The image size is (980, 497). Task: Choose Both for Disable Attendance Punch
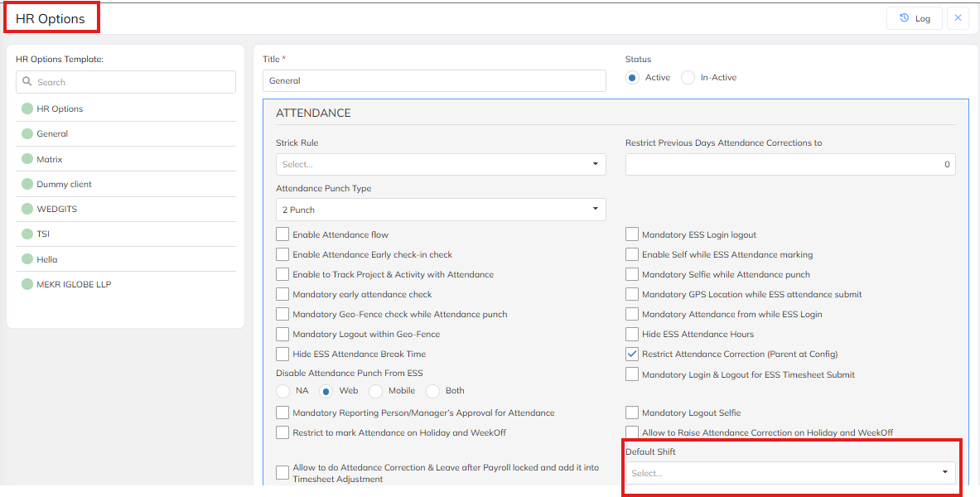tap(432, 391)
